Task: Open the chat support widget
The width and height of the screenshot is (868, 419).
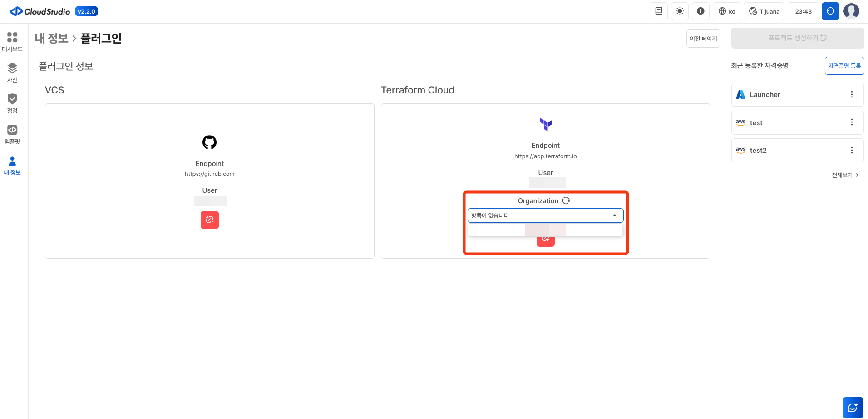Action: click(x=853, y=407)
